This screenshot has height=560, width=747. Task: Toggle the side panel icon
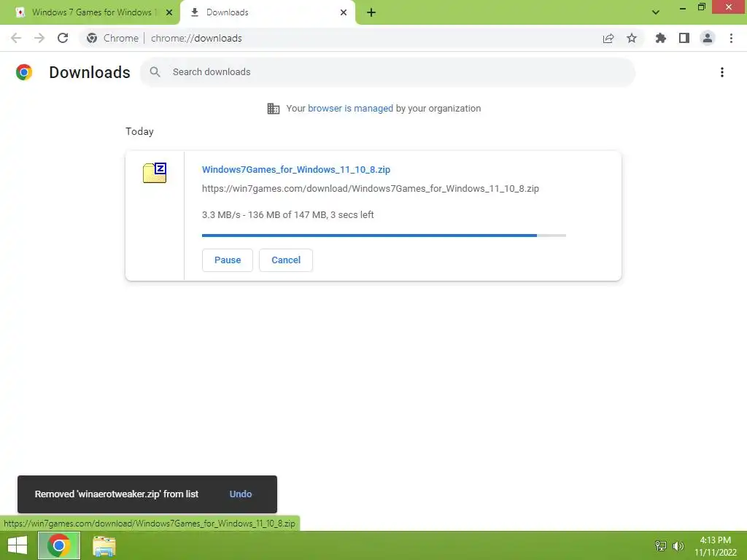click(684, 38)
